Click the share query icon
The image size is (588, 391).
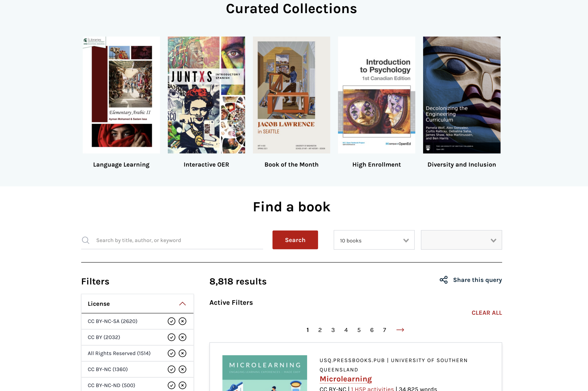(x=444, y=280)
